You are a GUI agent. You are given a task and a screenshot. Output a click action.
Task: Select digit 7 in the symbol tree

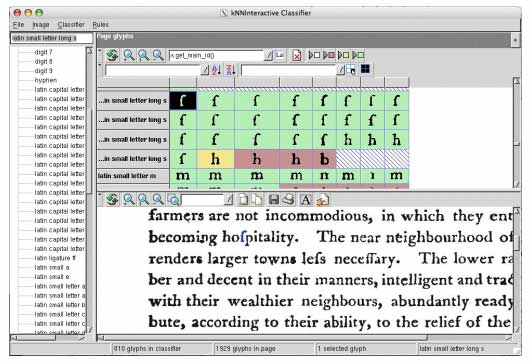[x=43, y=52]
